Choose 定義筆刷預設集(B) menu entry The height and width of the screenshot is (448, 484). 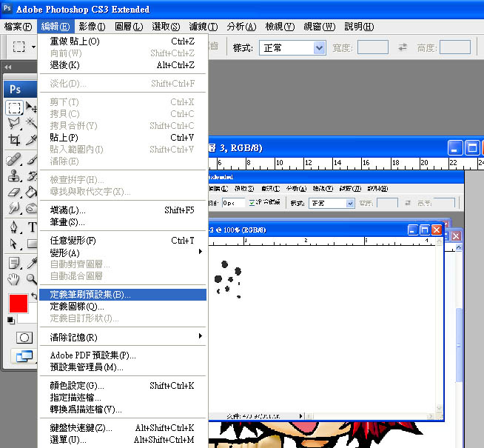123,295
